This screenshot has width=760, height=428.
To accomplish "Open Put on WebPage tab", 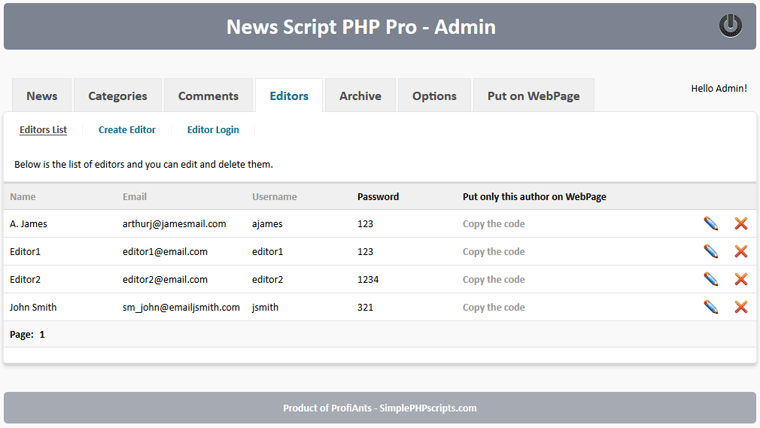I will [534, 95].
